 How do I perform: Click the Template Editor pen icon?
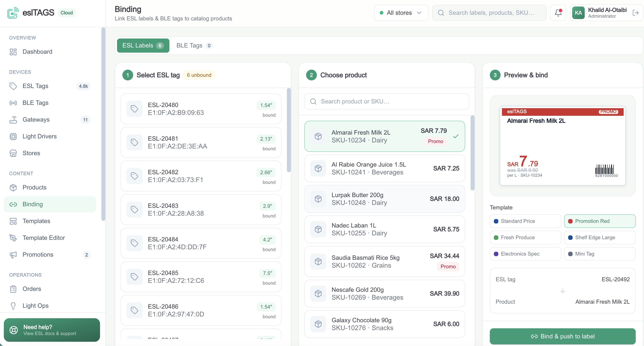point(13,238)
